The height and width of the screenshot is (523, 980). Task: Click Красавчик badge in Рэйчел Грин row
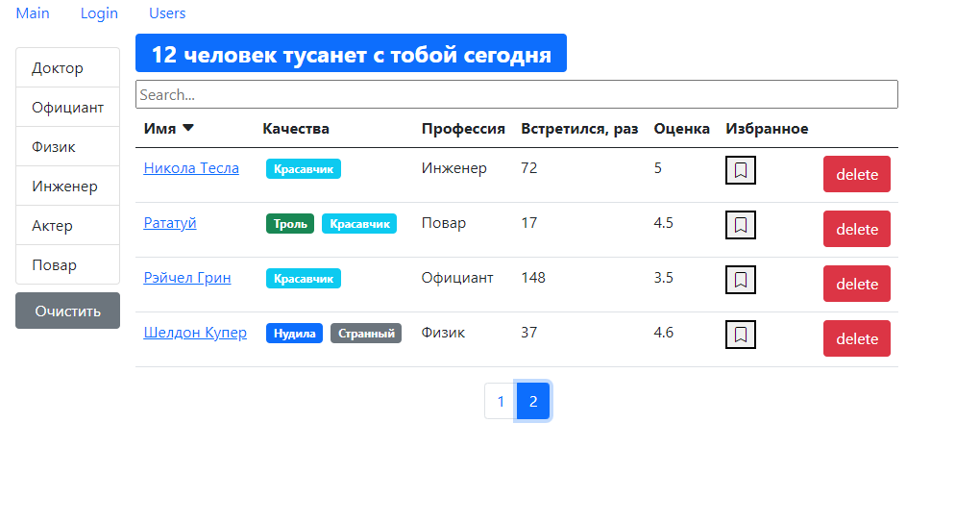point(304,279)
